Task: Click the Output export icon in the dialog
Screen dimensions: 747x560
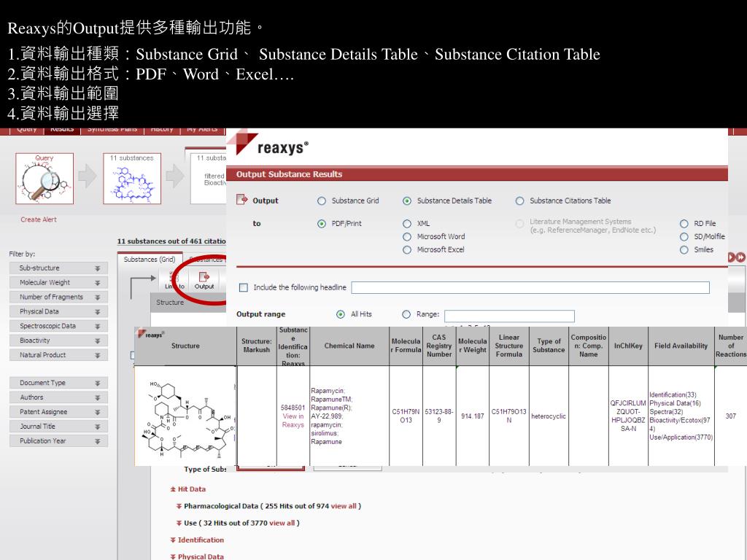Action: tap(242, 200)
